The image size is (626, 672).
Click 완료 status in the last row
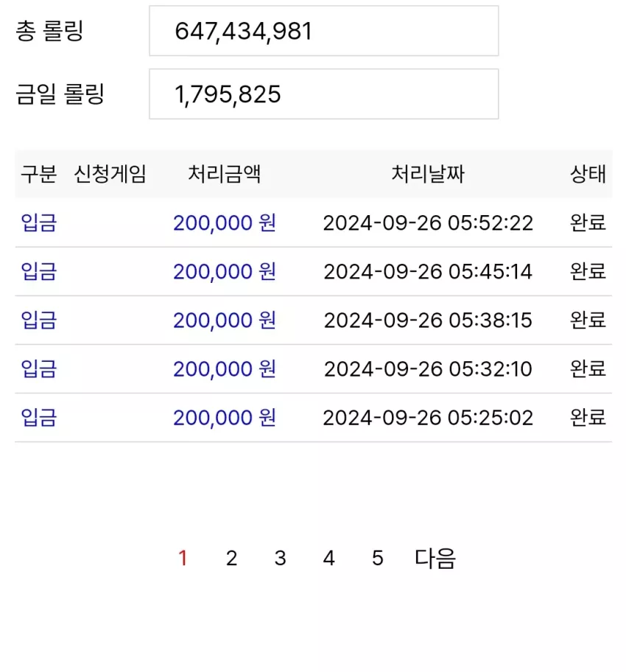click(588, 418)
